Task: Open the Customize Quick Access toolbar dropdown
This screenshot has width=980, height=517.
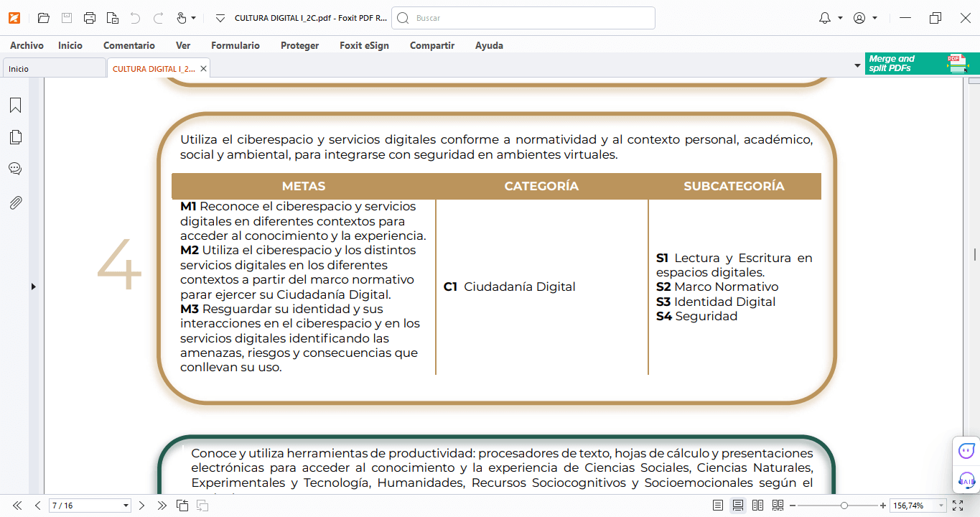Action: tap(220, 18)
